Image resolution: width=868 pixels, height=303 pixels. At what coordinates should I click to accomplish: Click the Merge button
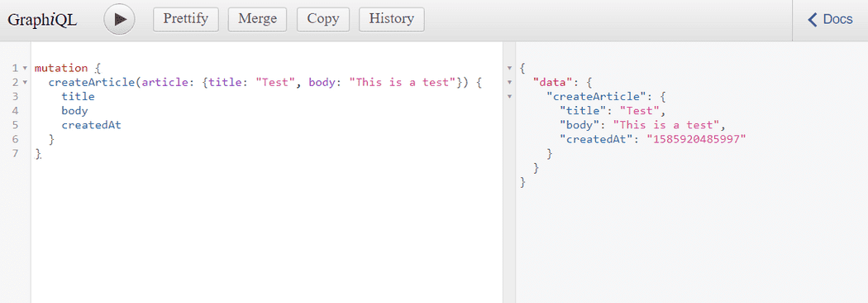pyautogui.click(x=257, y=19)
